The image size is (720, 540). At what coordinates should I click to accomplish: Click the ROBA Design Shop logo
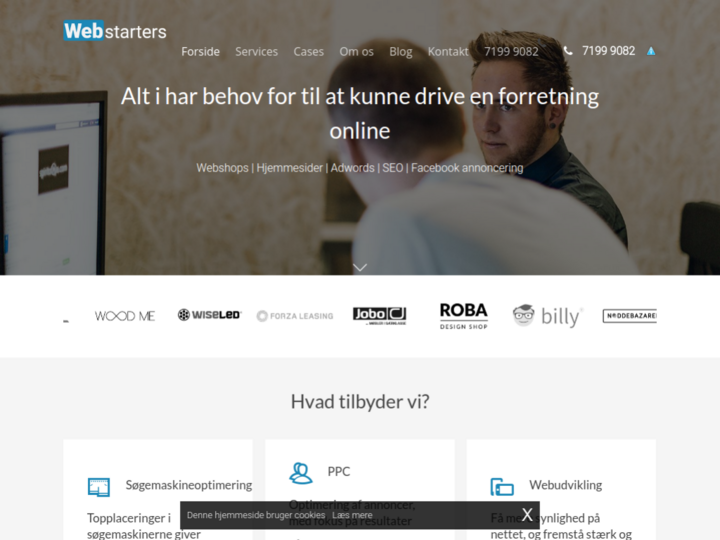click(463, 316)
